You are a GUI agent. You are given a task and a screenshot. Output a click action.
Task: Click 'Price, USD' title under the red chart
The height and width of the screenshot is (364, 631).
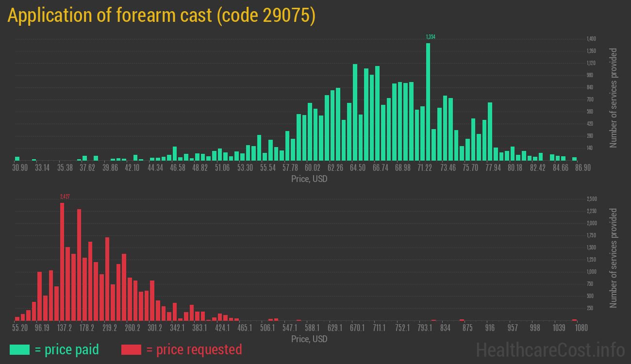tap(309, 339)
